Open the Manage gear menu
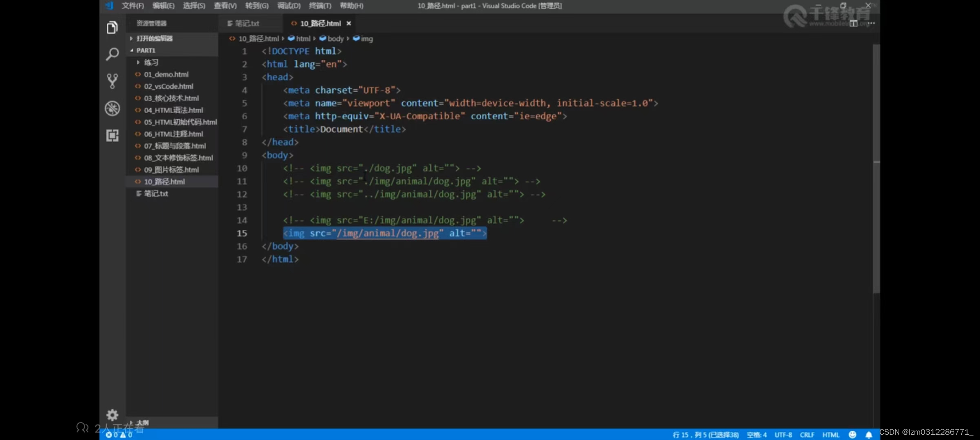 click(x=112, y=415)
